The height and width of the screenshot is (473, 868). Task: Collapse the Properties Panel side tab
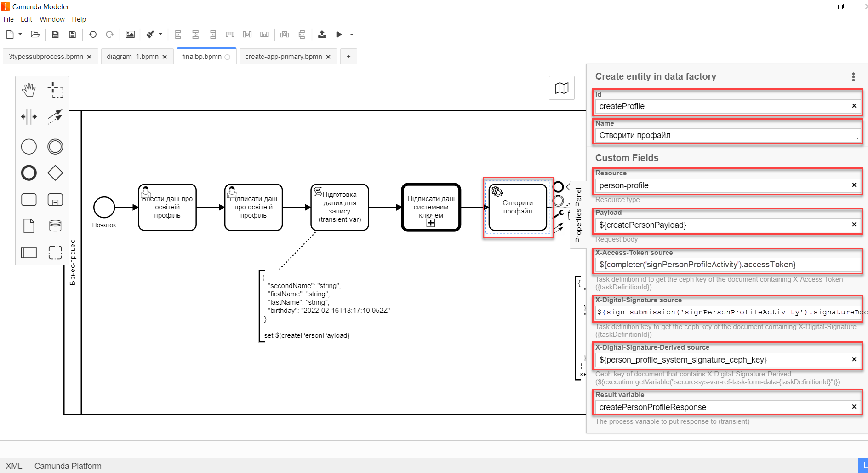point(578,215)
